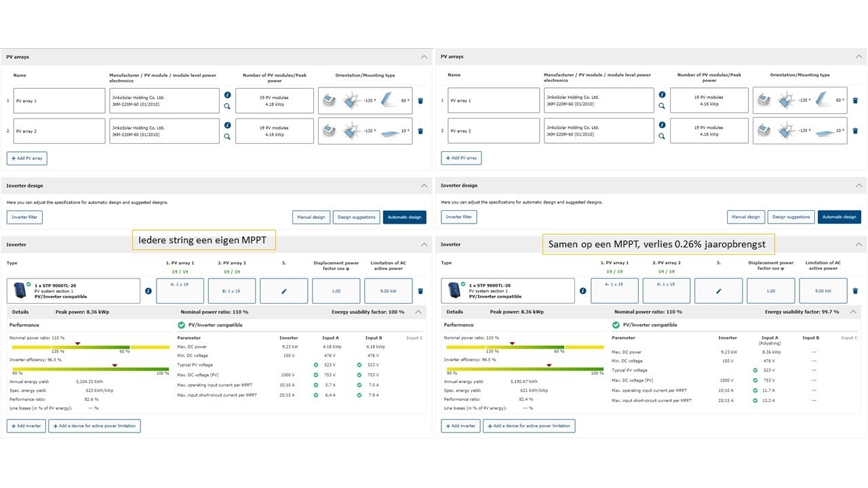Image resolution: width=868 pixels, height=488 pixels.
Task: Search PV module for PV array 2, right screenshot
Action: pyautogui.click(x=662, y=136)
